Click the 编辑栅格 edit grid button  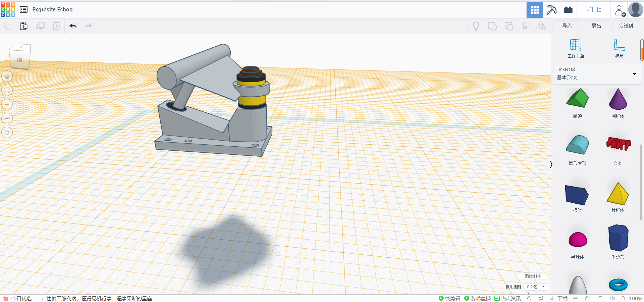point(533,276)
